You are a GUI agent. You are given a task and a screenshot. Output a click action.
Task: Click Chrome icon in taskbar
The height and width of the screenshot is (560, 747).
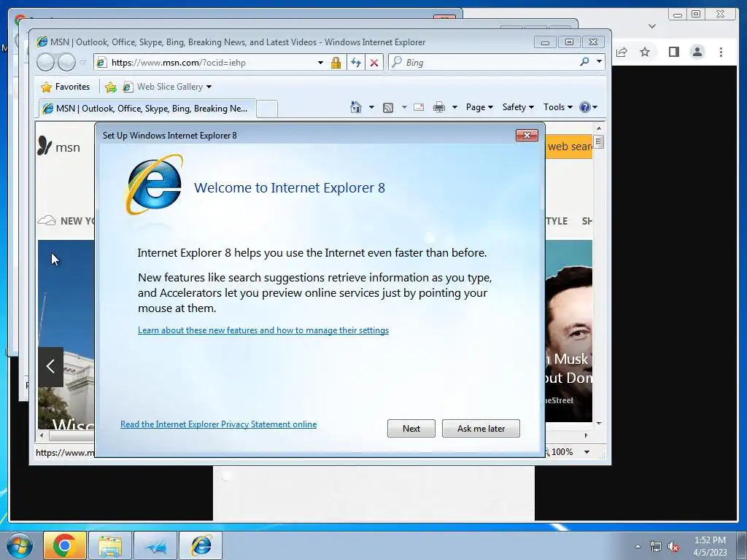point(65,545)
